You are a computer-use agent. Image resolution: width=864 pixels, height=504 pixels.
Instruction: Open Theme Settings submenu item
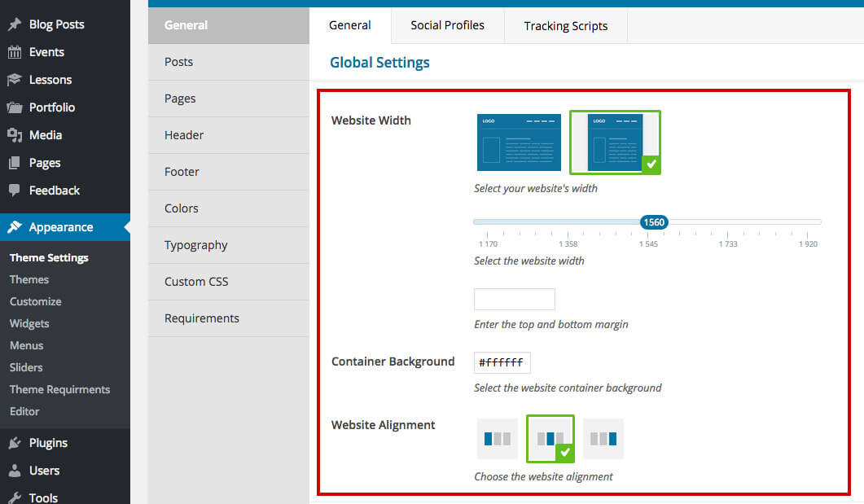coord(49,258)
